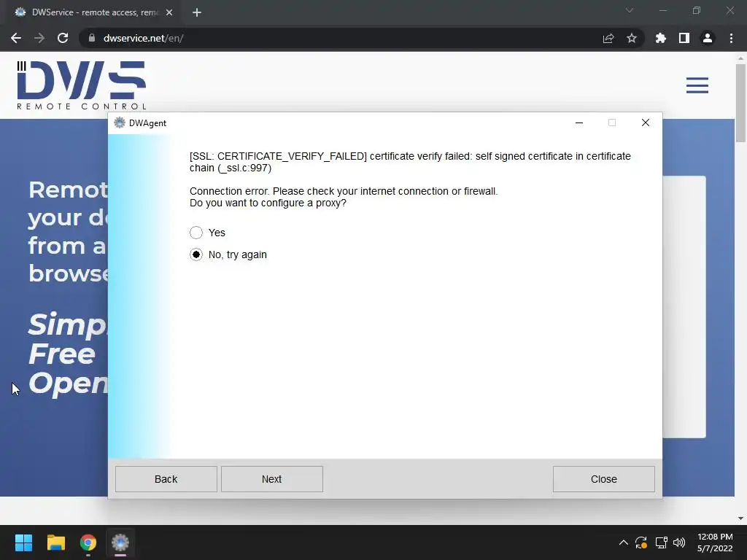Screen dimensions: 747x560
Task: Click the 'Do you want to configure a proxy?' text
Action: click(268, 203)
